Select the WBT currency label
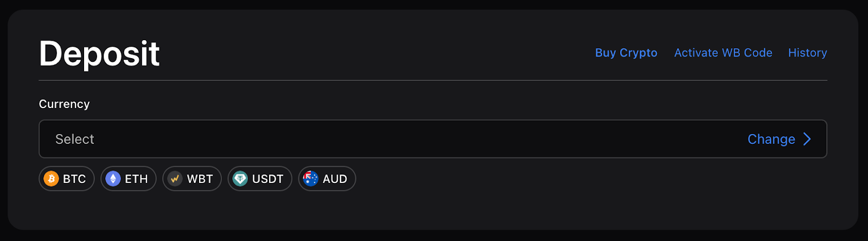Screen dimensions: 868x241 (200, 179)
